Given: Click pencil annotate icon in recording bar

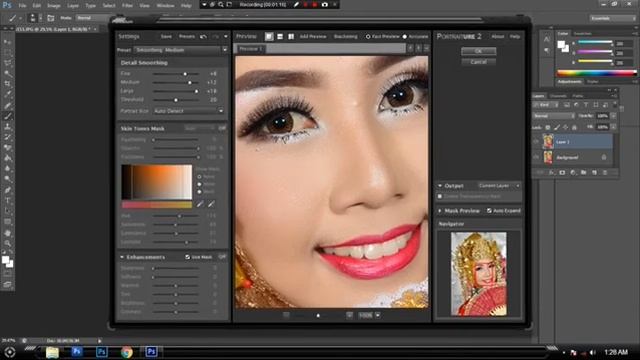Looking at the screenshot, I should pyautogui.click(x=296, y=4).
